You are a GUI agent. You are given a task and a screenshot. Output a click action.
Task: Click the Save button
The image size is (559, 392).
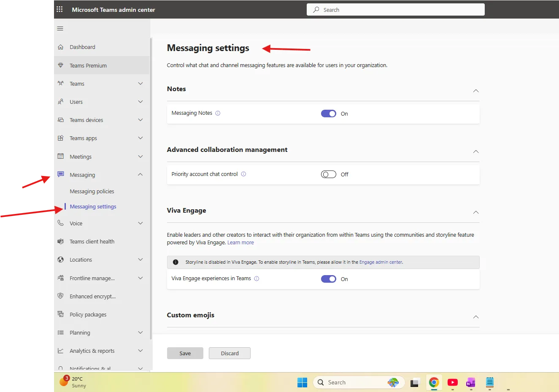(x=185, y=353)
